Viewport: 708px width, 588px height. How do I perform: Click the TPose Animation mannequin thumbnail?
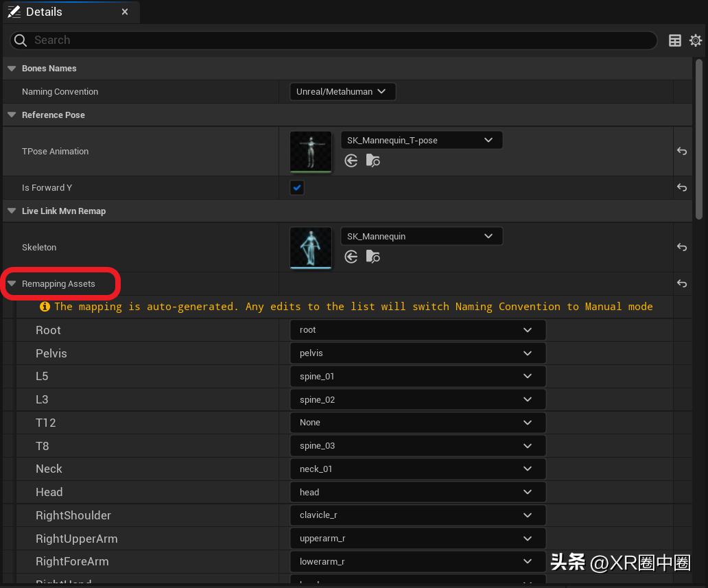311,152
